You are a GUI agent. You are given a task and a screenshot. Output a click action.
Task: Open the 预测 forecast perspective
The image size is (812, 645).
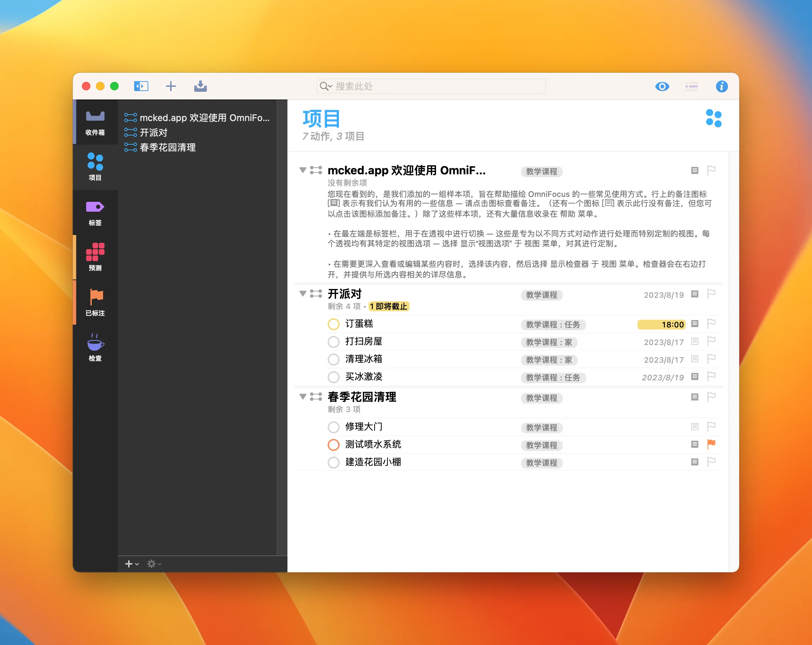[95, 257]
